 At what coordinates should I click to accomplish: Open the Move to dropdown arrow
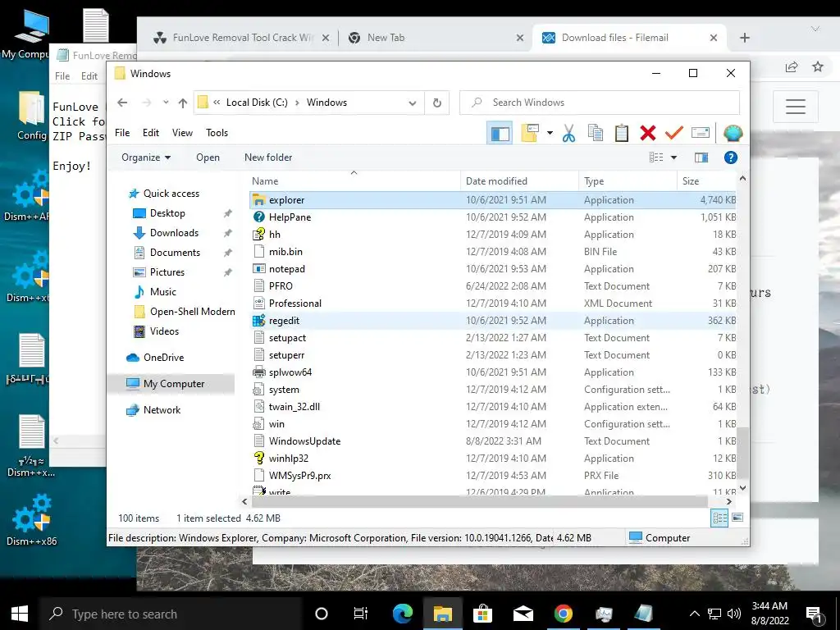(550, 133)
